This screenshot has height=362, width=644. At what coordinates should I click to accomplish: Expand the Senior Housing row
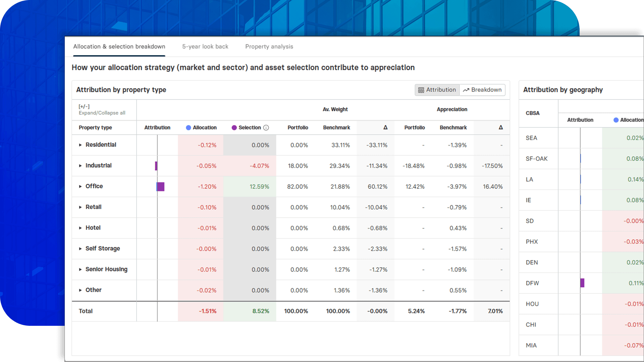click(80, 269)
